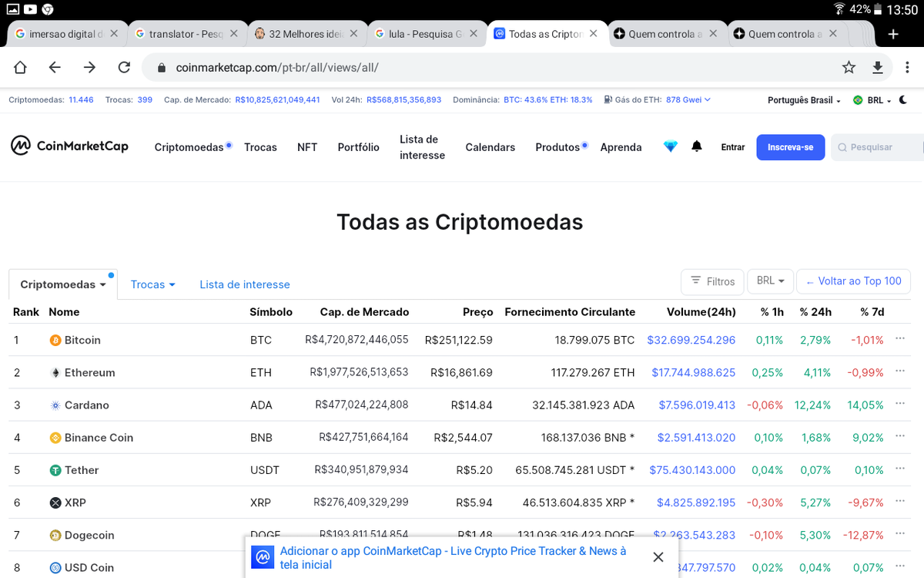This screenshot has width=924, height=578.
Task: Toggle dark mode moon icon
Action: click(903, 100)
